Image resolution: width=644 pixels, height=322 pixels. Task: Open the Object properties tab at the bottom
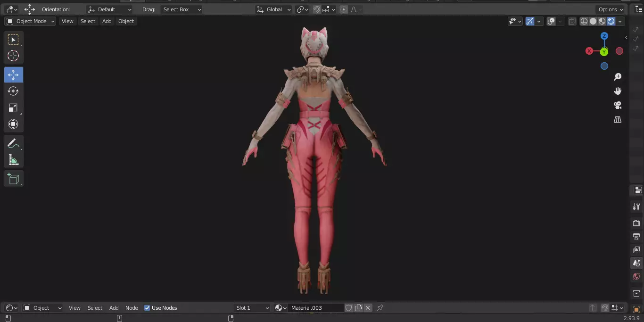636,310
